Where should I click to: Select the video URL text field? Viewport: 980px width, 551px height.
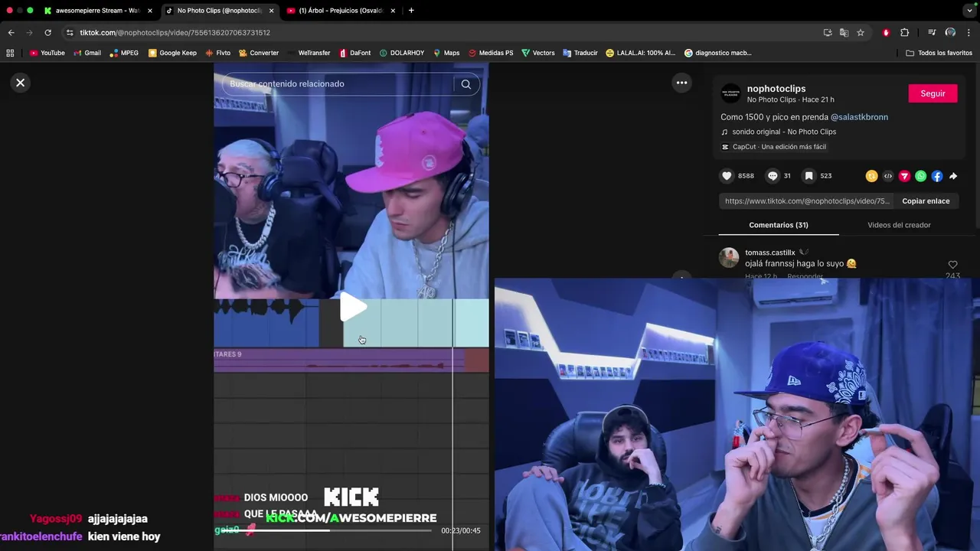807,201
